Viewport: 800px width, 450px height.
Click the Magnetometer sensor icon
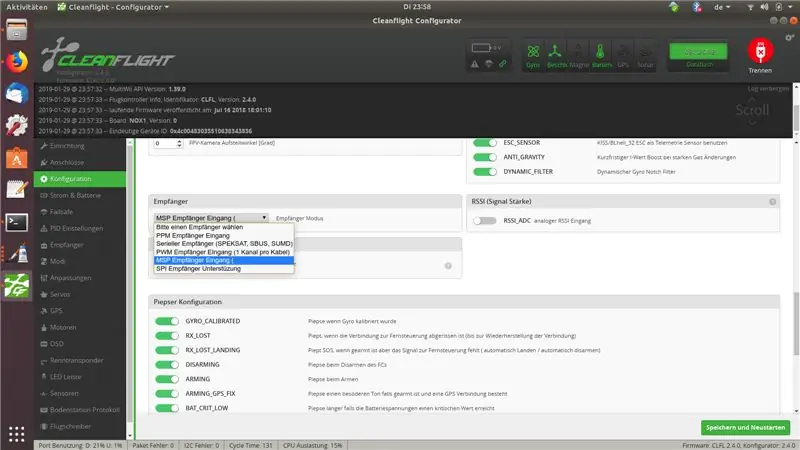[579, 55]
